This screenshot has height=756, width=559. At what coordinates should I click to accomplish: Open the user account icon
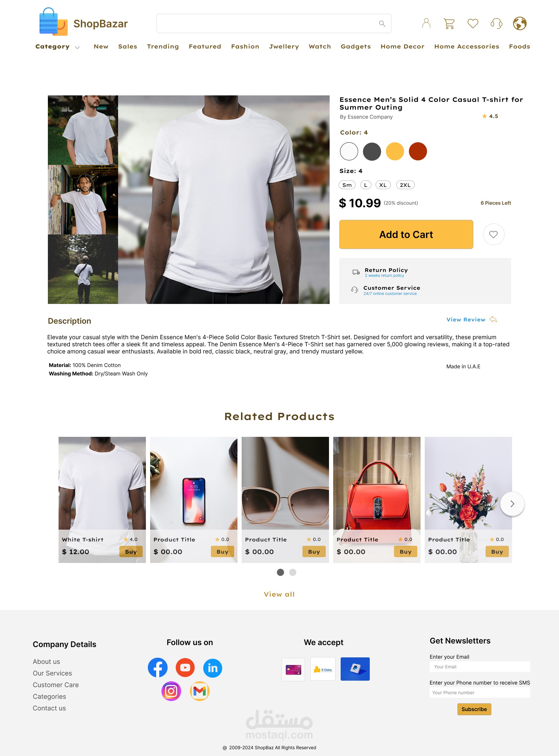426,23
